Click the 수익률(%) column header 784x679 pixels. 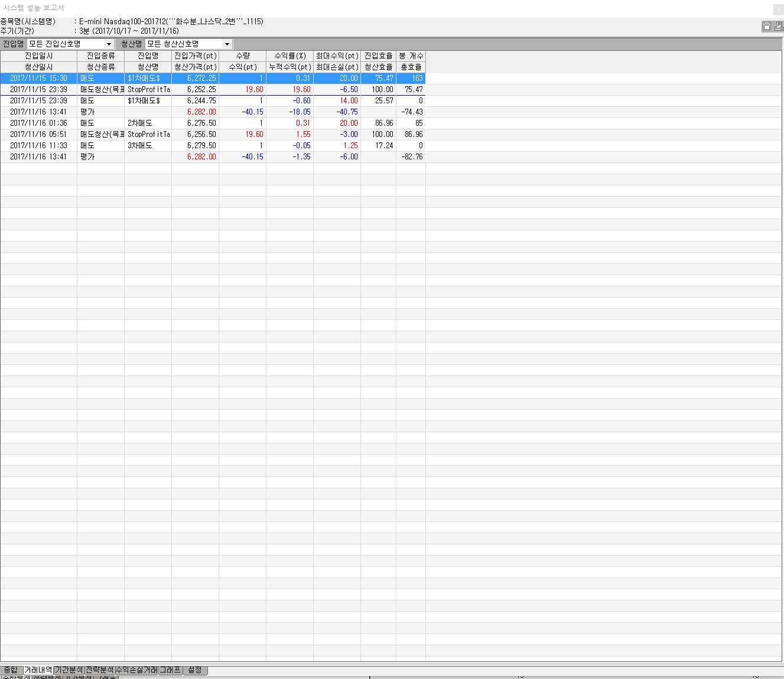289,56
